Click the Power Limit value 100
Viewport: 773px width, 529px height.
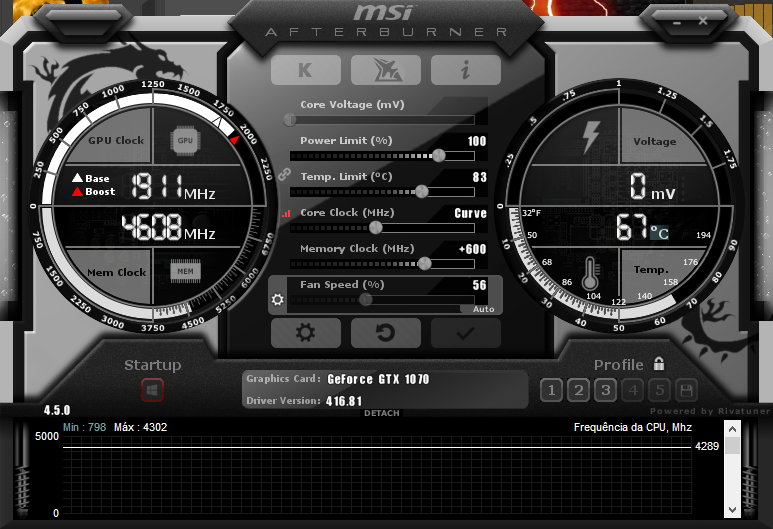click(477, 141)
